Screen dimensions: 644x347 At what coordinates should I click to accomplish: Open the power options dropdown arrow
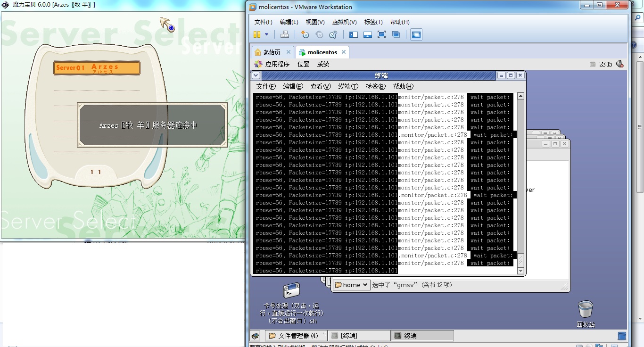[x=266, y=34]
